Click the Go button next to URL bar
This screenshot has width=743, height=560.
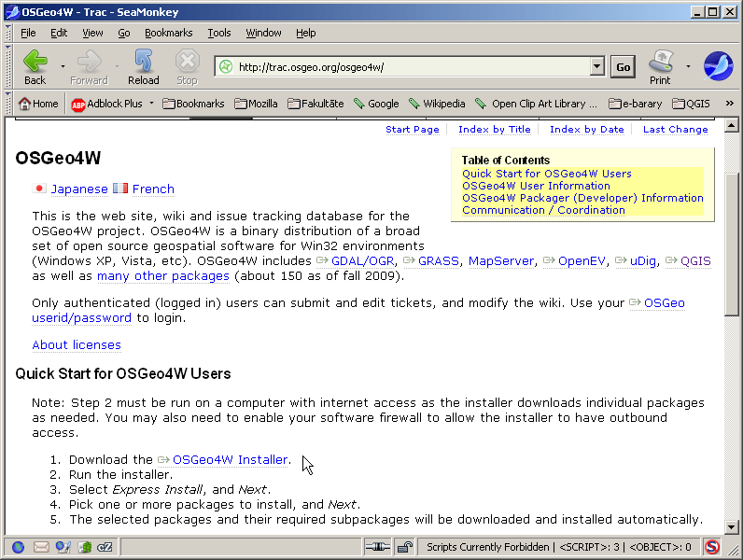[624, 67]
